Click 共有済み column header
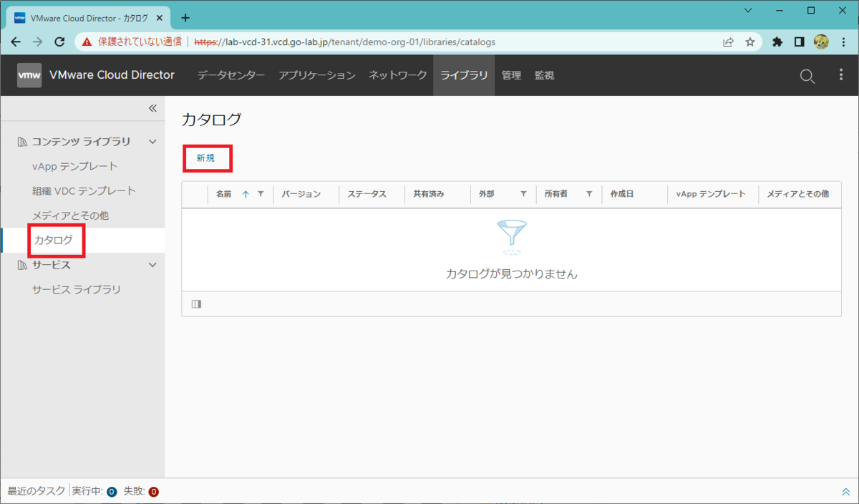 tap(429, 194)
